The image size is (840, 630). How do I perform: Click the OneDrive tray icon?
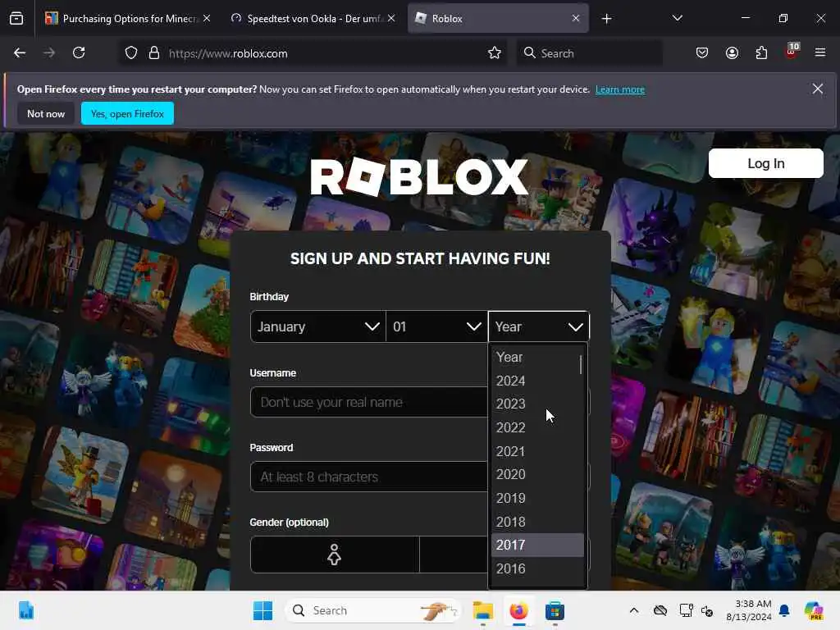(660, 610)
